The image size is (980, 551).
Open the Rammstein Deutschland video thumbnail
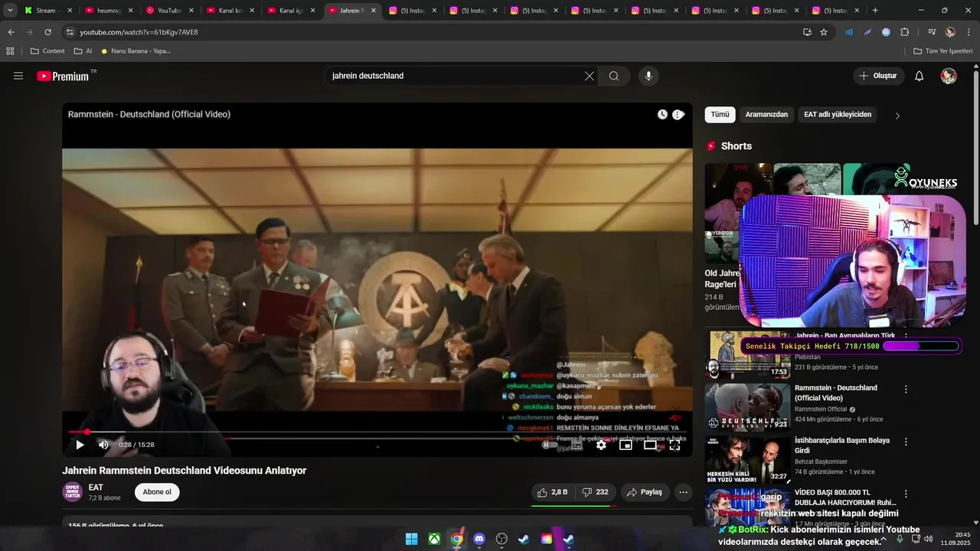[x=748, y=407]
